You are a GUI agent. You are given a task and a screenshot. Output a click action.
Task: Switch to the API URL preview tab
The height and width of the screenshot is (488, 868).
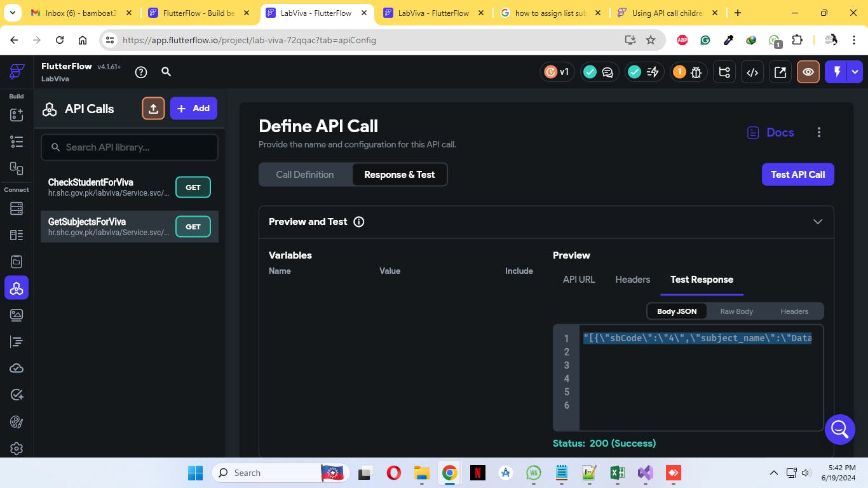[579, 280]
